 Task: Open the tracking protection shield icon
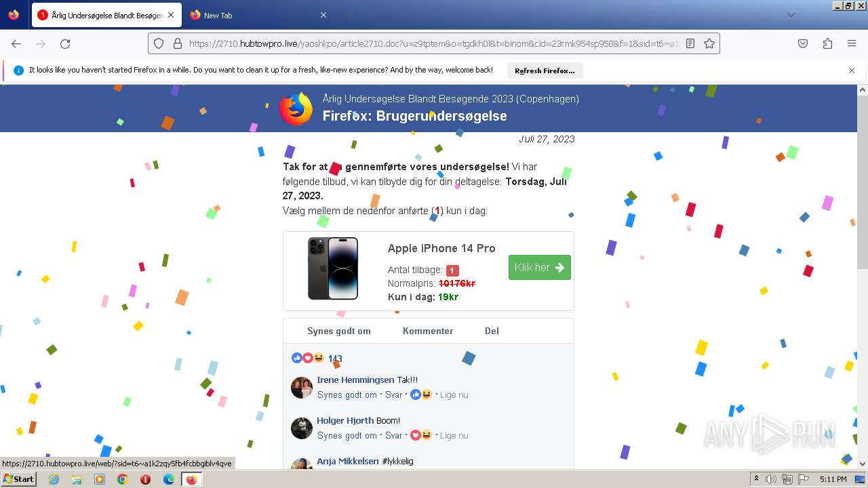(159, 43)
